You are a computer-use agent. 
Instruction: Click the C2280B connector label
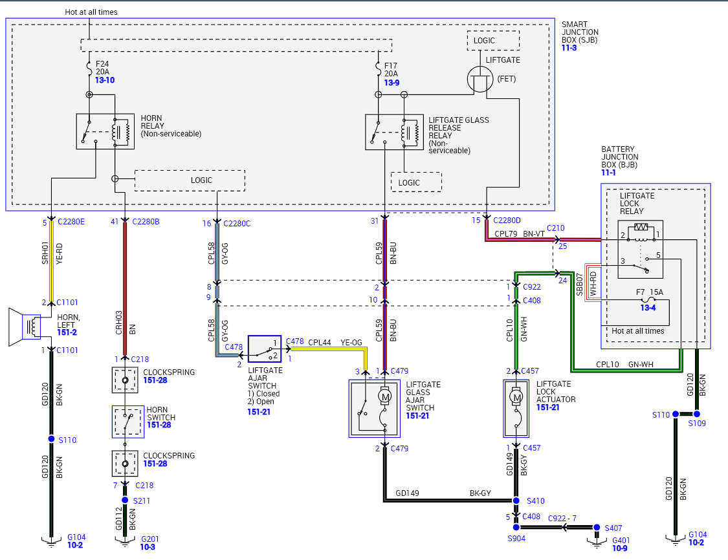point(146,222)
